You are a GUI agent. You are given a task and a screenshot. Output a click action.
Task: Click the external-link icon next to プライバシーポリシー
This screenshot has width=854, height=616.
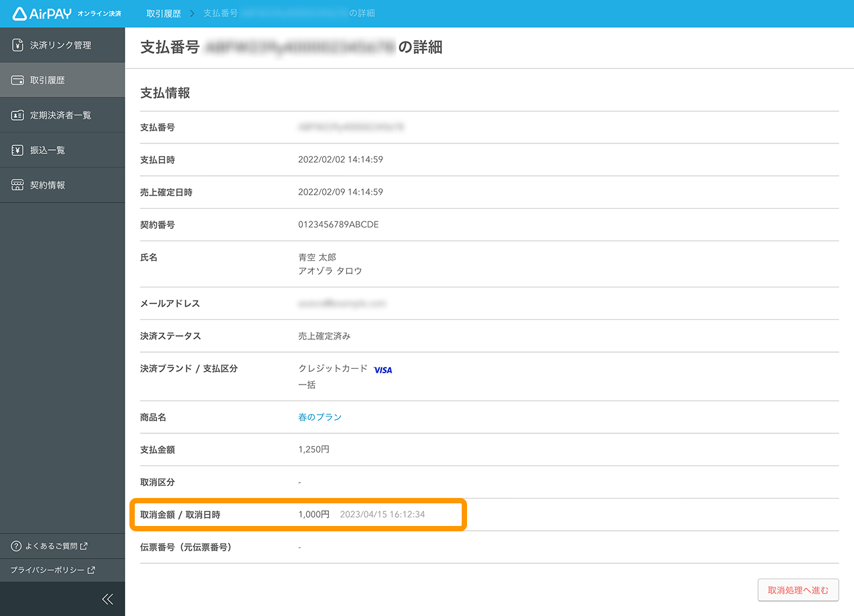click(x=92, y=570)
